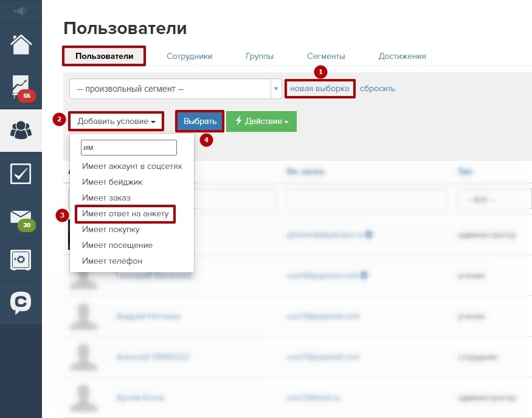Open the safe settings icon in sidebar
The height and width of the screenshot is (418, 532).
point(21,260)
